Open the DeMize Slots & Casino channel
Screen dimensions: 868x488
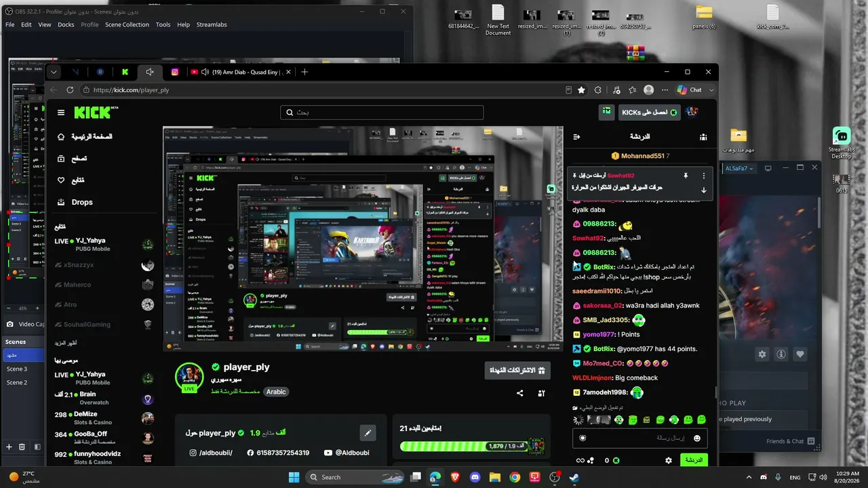coord(104,418)
